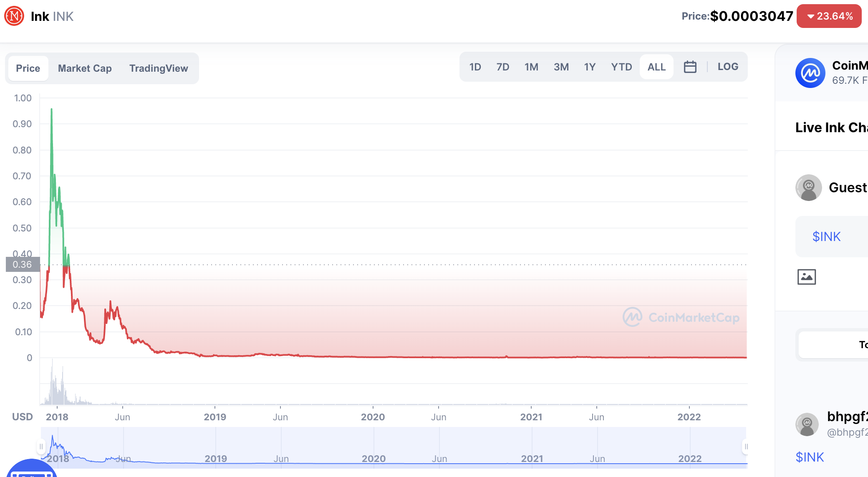Toggle the LOG scale option
This screenshot has height=477, width=868.
[x=728, y=67]
